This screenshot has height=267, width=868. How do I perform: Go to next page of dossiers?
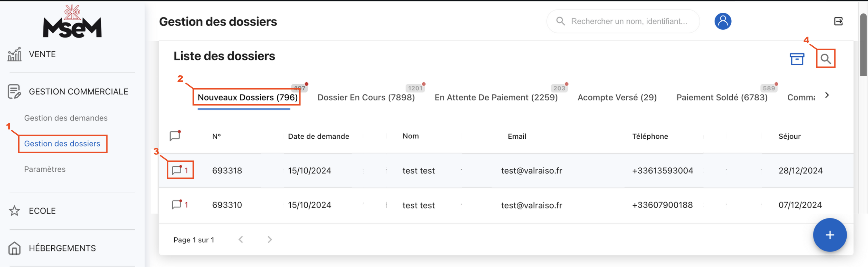click(269, 239)
